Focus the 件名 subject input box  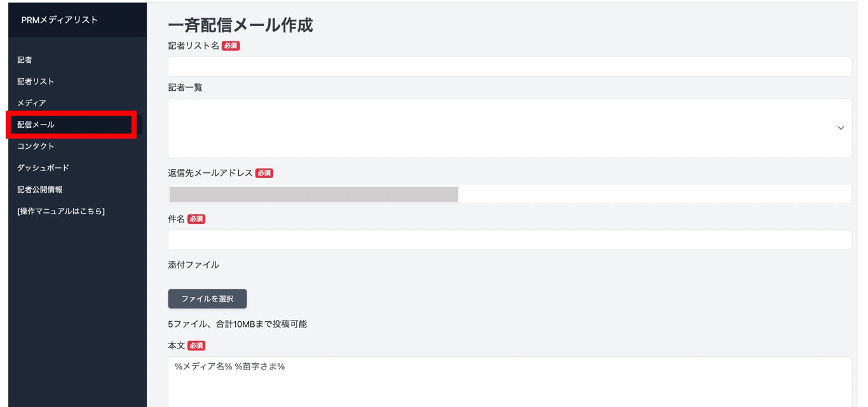tap(510, 240)
